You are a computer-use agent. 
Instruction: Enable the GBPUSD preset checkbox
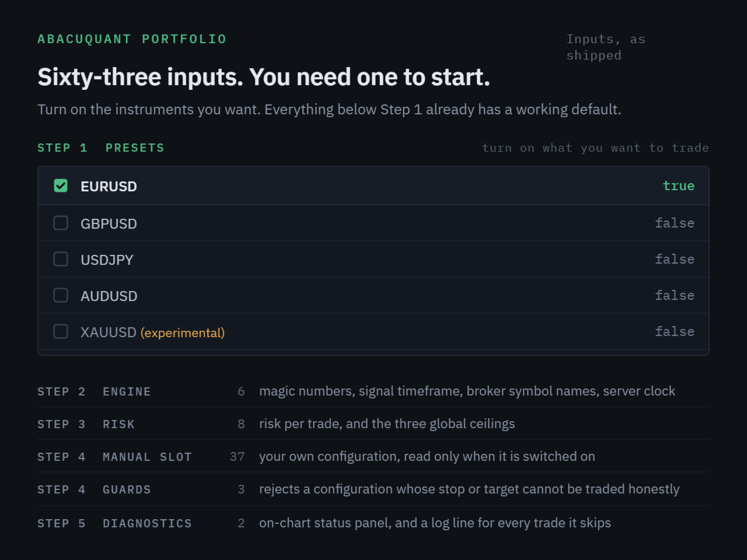(x=61, y=223)
